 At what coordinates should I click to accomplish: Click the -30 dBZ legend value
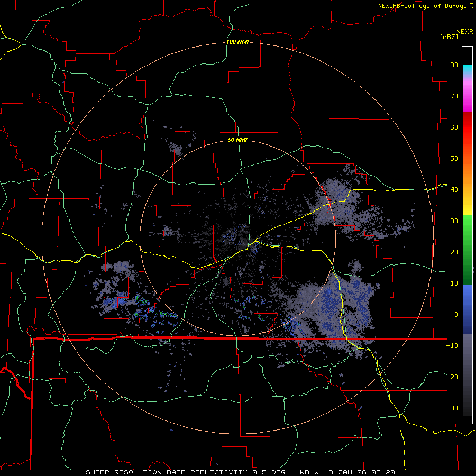point(452,408)
